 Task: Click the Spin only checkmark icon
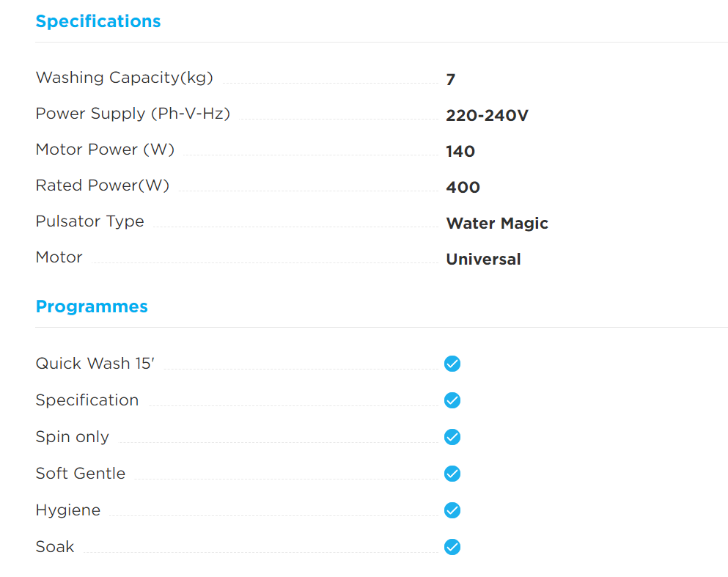[452, 437]
